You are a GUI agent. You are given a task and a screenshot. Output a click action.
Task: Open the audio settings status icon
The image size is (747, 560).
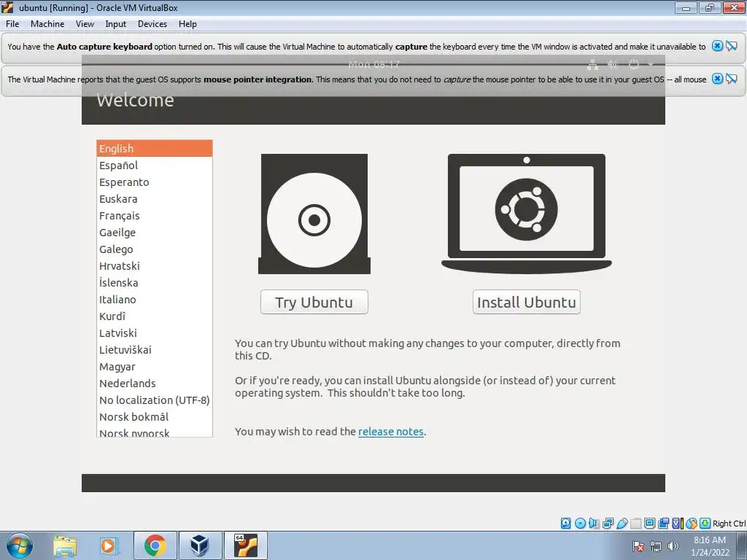[x=594, y=524]
